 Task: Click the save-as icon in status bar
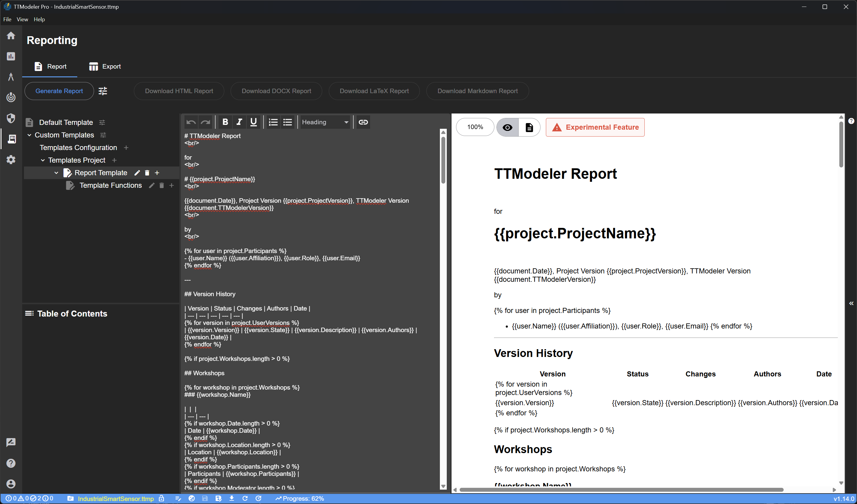click(218, 498)
